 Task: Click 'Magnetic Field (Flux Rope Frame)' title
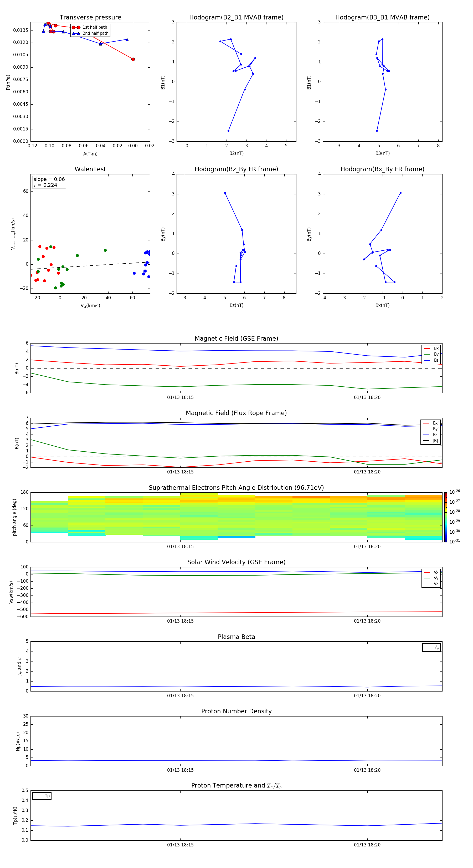[236, 413]
